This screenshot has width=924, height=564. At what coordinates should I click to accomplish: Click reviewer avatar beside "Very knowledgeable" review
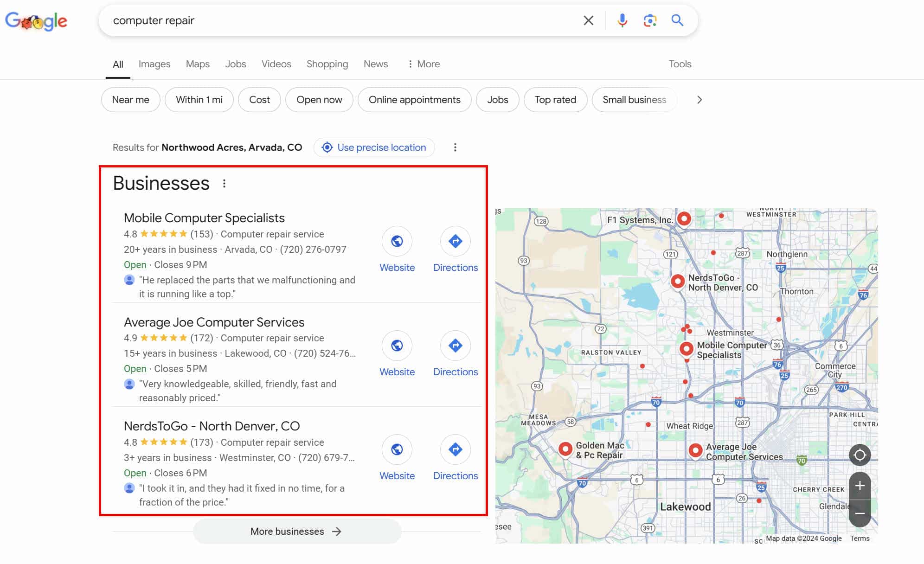point(129,384)
